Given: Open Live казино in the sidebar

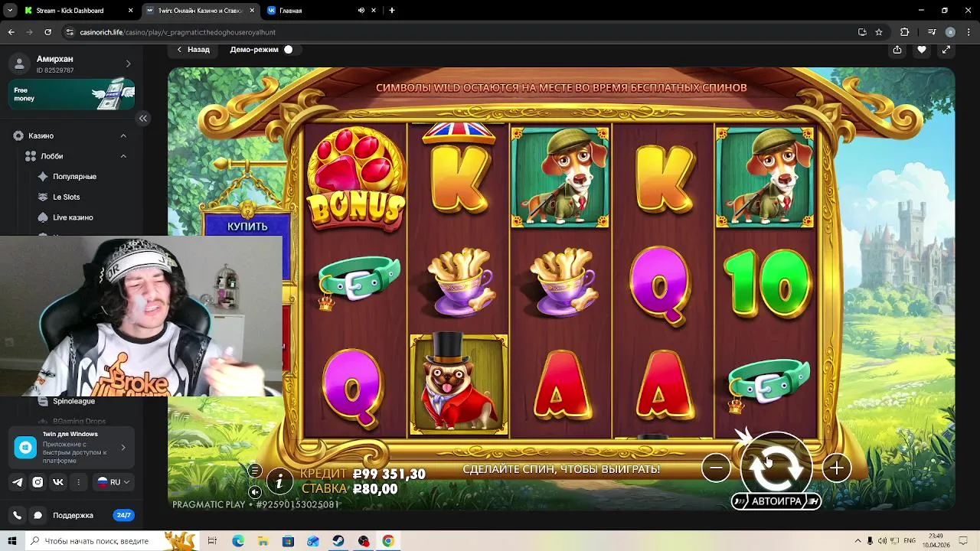Looking at the screenshot, I should (73, 217).
